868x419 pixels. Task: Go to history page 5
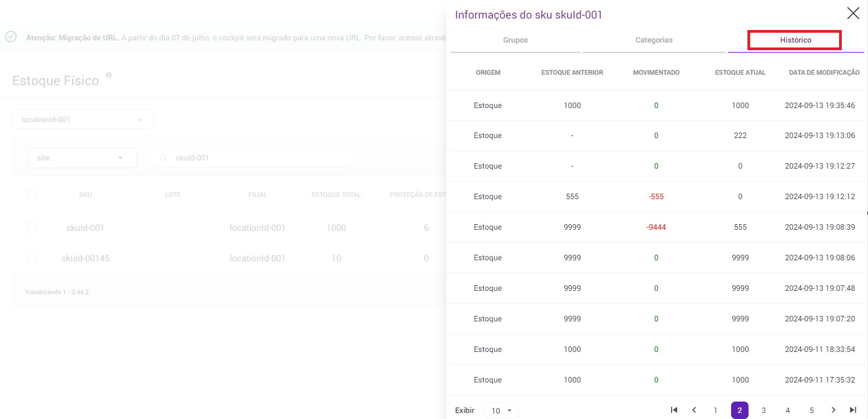click(811, 410)
